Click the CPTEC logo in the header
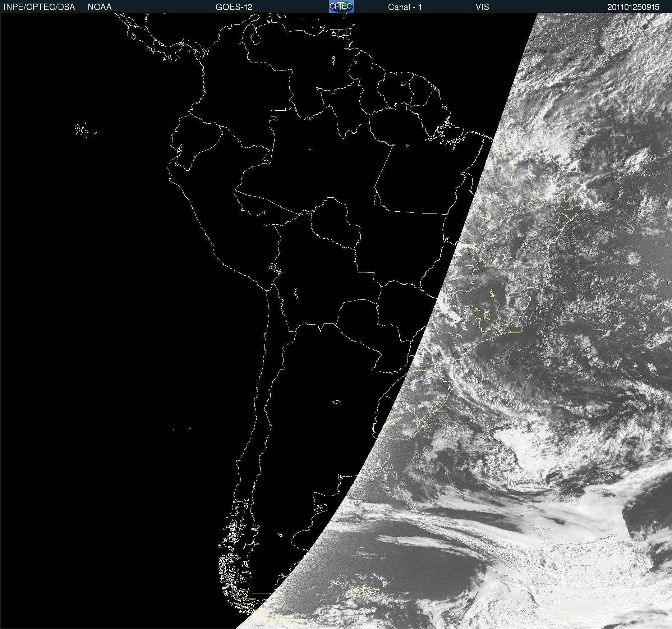Image resolution: width=672 pixels, height=629 pixels. (341, 6)
